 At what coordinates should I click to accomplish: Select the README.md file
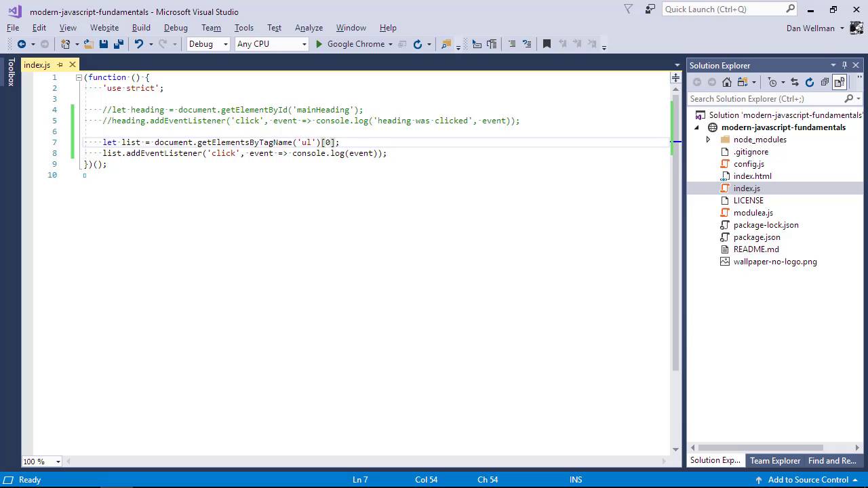pyautogui.click(x=756, y=249)
